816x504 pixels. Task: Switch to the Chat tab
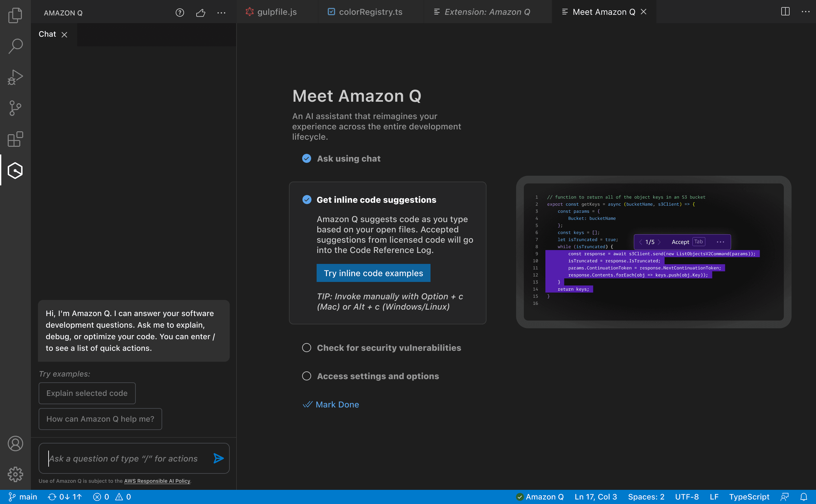click(x=47, y=34)
